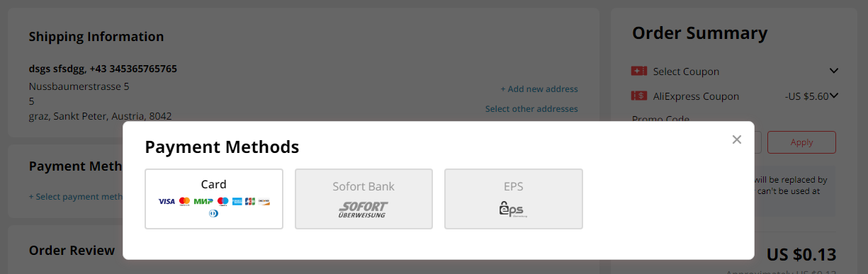Click the Visa logo in Card option

[167, 202]
